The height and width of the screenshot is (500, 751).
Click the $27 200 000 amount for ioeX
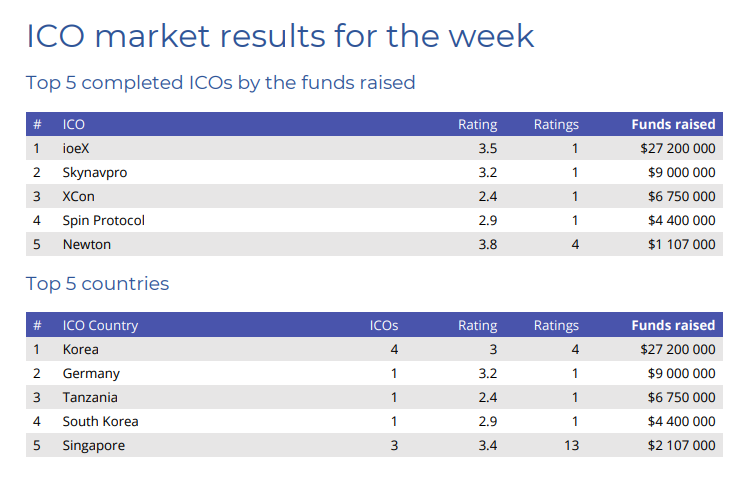(678, 148)
